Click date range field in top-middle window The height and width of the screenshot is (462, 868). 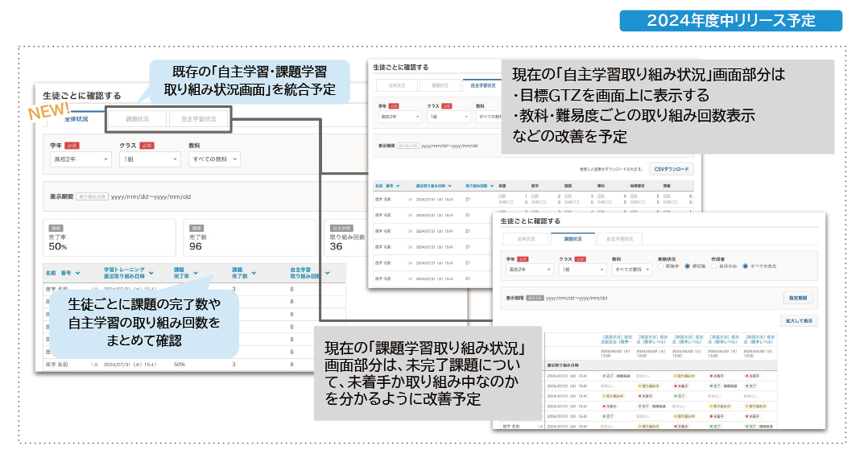(x=449, y=146)
